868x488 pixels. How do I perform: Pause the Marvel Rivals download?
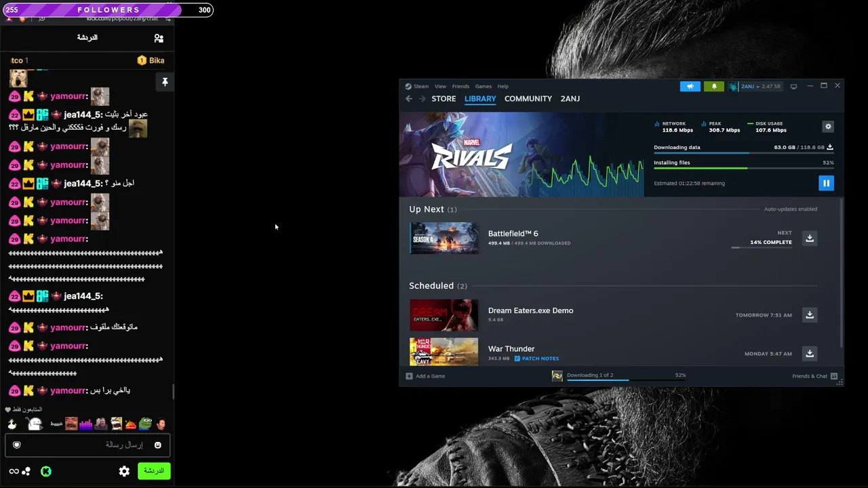pos(826,183)
